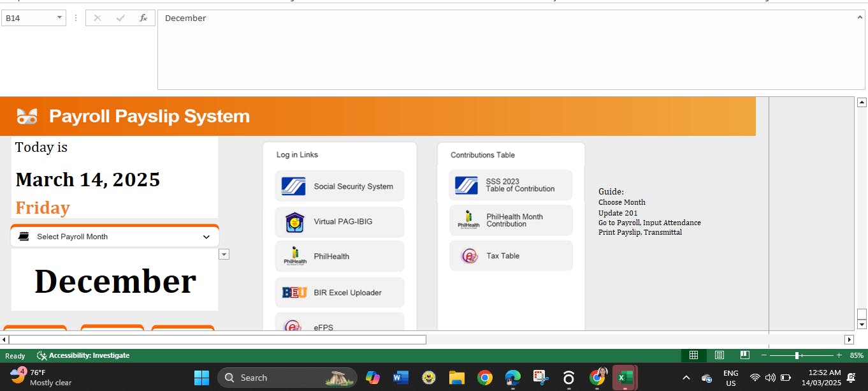Open File Explorer from the taskbar

(x=456, y=378)
